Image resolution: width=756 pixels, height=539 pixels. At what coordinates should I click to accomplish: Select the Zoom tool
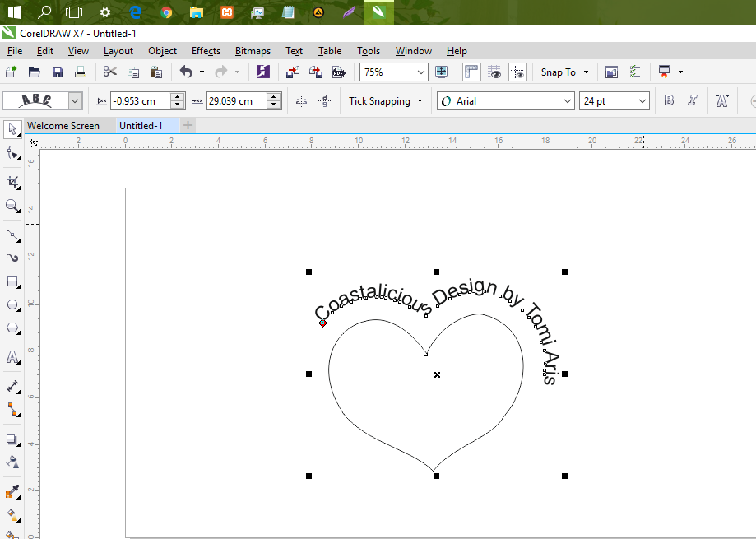(x=12, y=206)
